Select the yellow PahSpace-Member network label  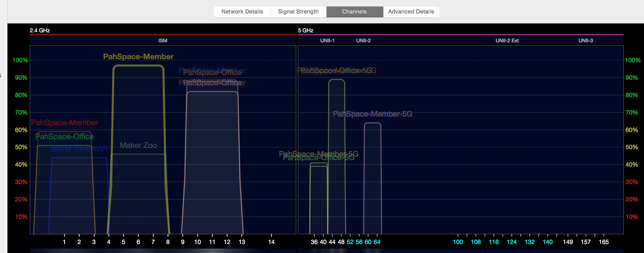click(x=138, y=57)
